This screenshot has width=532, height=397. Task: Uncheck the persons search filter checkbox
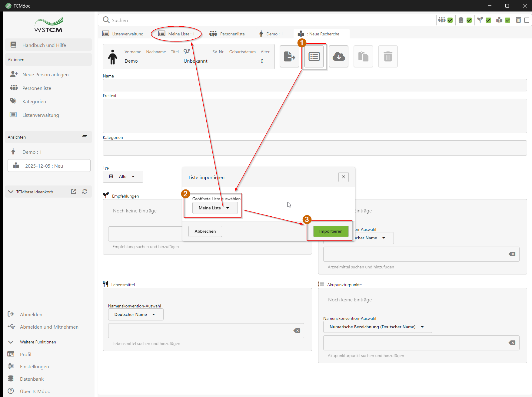pos(450,20)
